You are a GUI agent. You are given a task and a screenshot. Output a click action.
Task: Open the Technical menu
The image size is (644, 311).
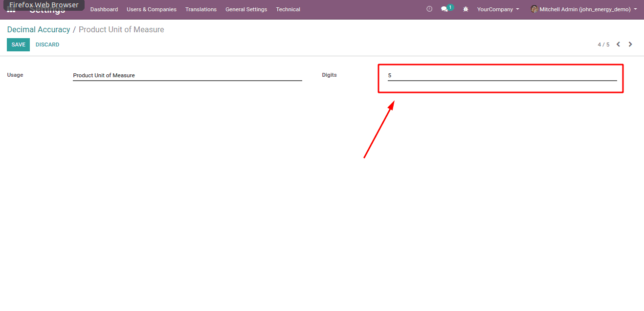tap(288, 9)
